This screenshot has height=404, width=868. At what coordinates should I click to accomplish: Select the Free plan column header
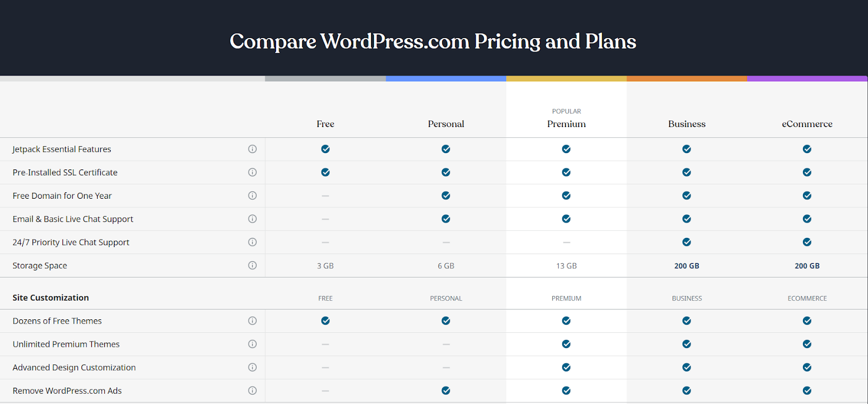click(325, 124)
